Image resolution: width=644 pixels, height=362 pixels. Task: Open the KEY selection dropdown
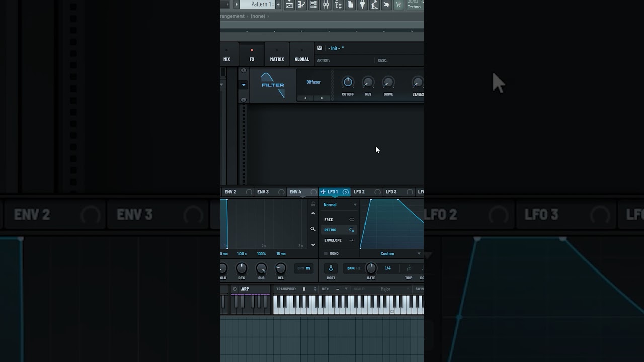point(341,289)
